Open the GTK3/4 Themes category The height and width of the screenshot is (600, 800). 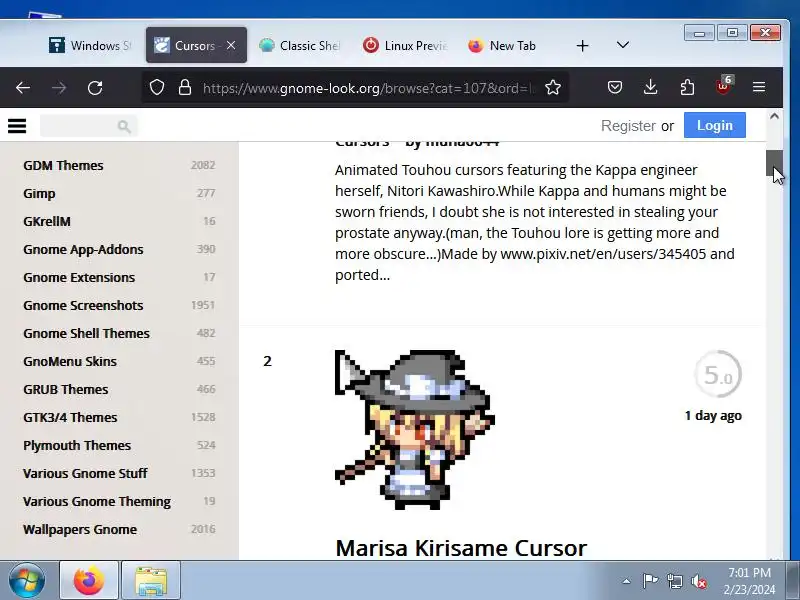(x=70, y=417)
